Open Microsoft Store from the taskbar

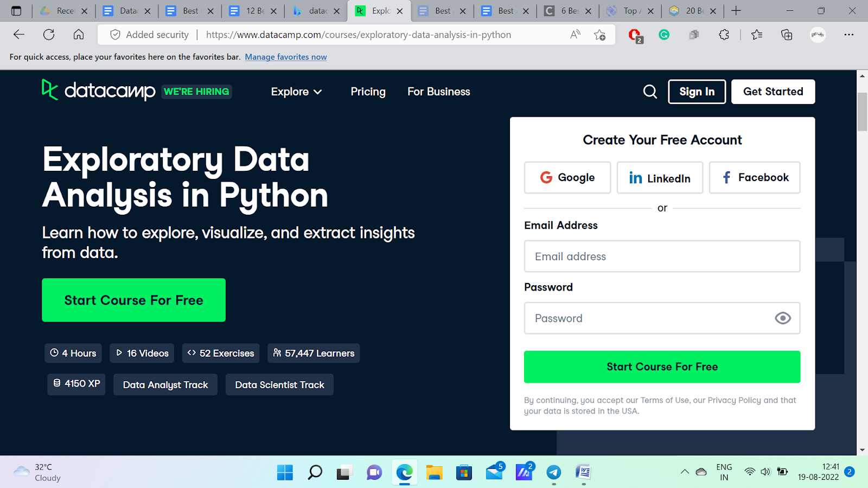464,472
